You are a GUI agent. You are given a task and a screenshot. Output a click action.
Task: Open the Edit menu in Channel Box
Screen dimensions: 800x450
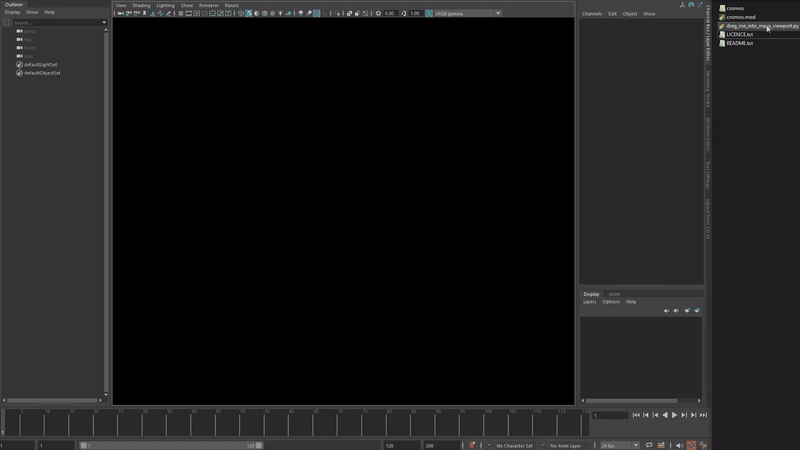pos(612,14)
